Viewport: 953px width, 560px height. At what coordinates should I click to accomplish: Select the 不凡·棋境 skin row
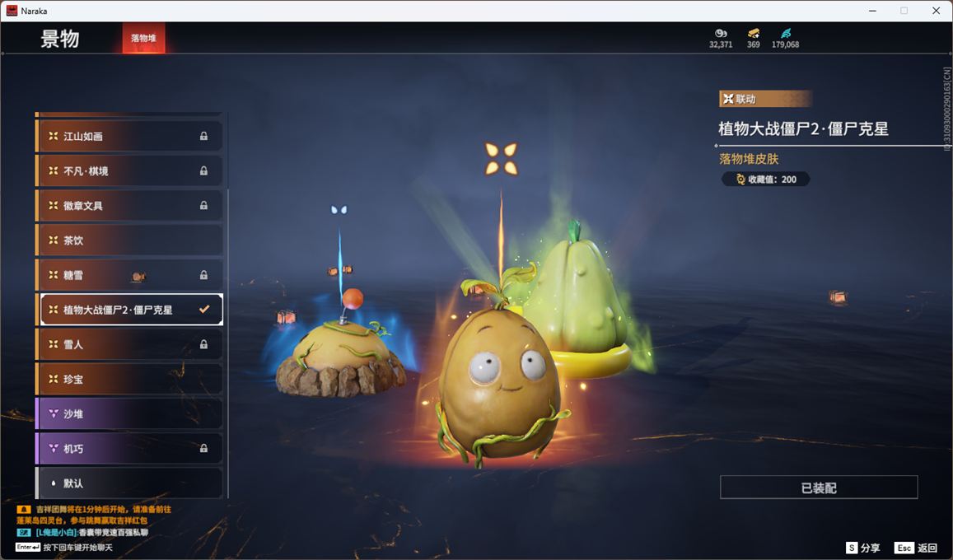tap(128, 170)
